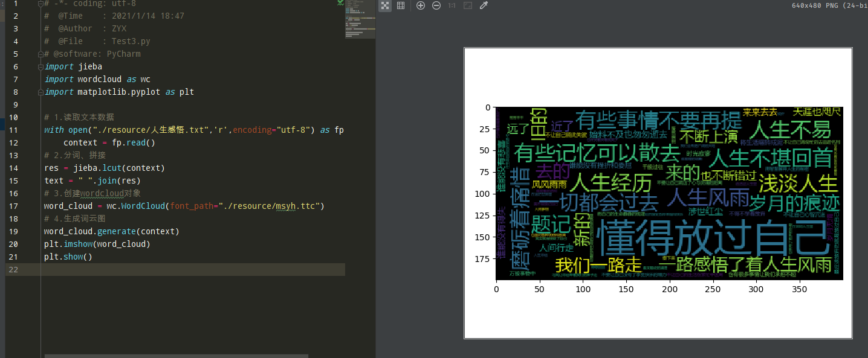Toggle the chessboard transparency background icon
This screenshot has height=358, width=868.
(384, 5)
